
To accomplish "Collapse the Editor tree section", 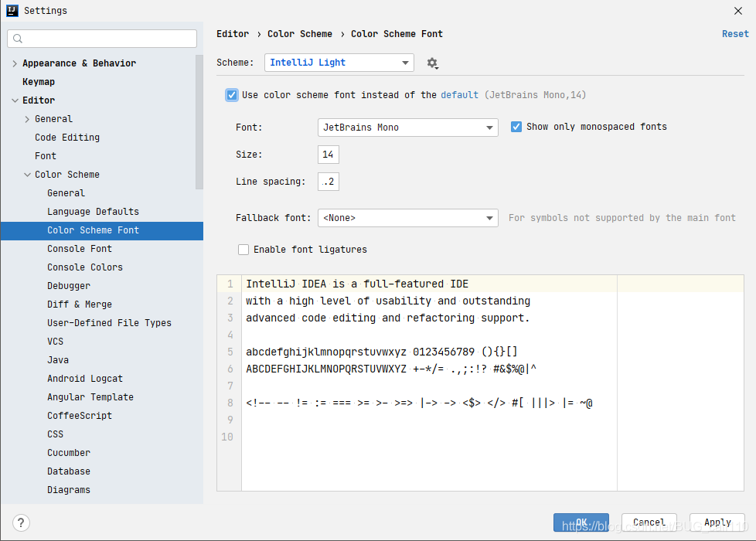I will click(15, 100).
